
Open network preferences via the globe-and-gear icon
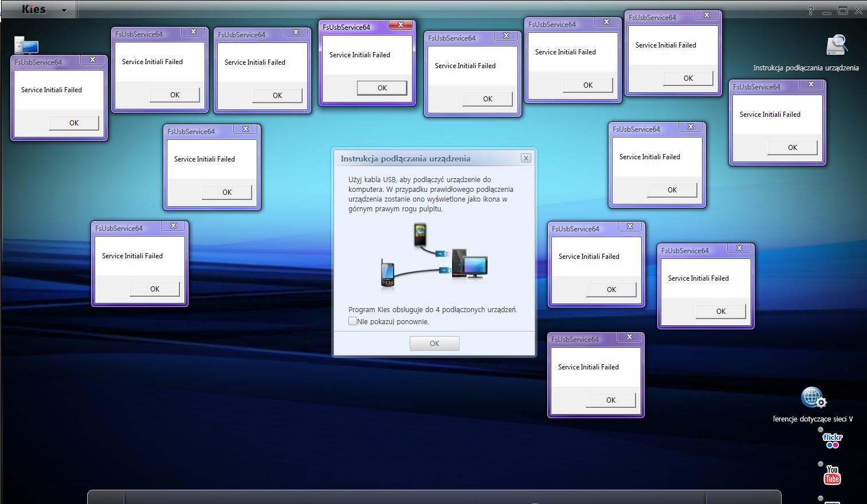[x=813, y=397]
